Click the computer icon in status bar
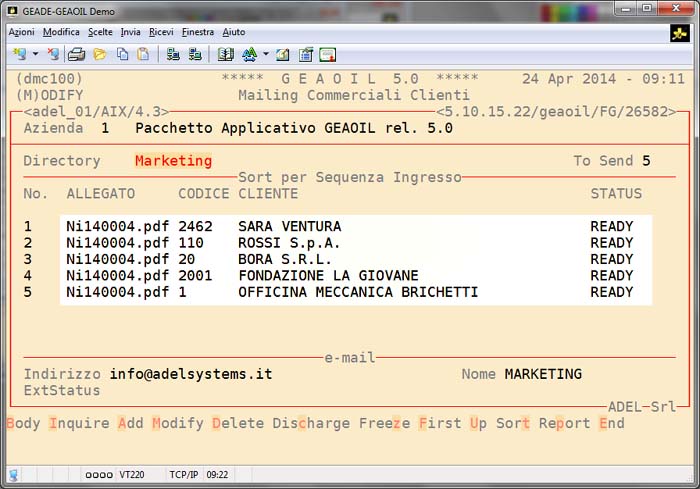This screenshot has height=489, width=700. point(14,476)
